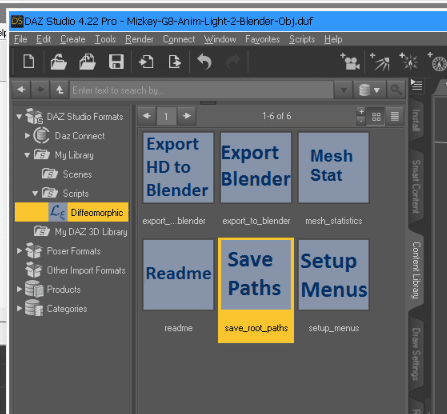Expand the Poser Formats node
This screenshot has width=447, height=414.
[x=19, y=251]
